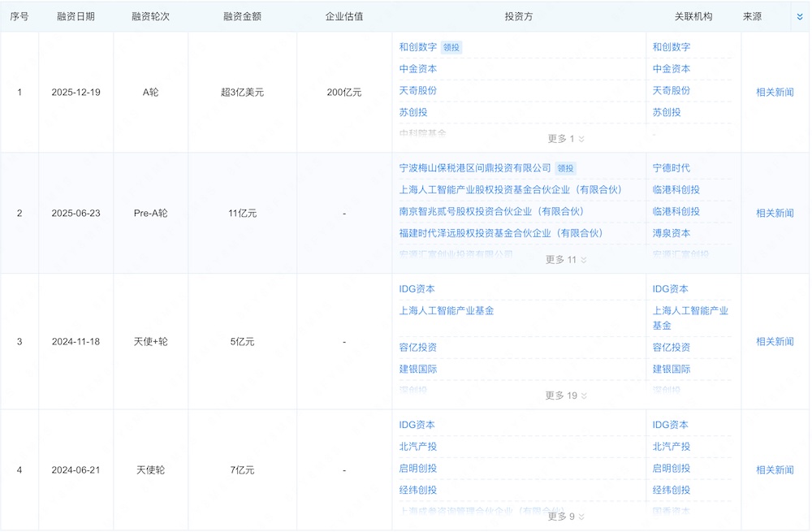Open 相关新闻 for 2024-11-18 天使+轮
This screenshot has height=532, width=812.
(x=775, y=341)
